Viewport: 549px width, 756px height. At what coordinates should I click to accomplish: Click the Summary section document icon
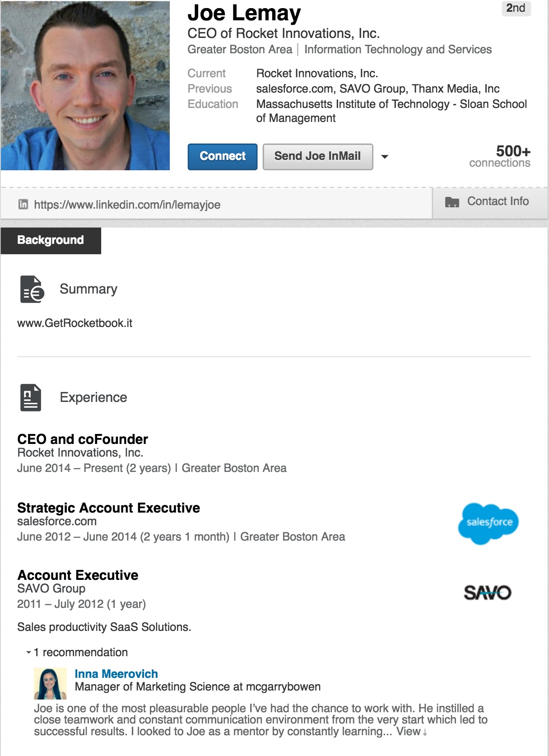click(32, 289)
